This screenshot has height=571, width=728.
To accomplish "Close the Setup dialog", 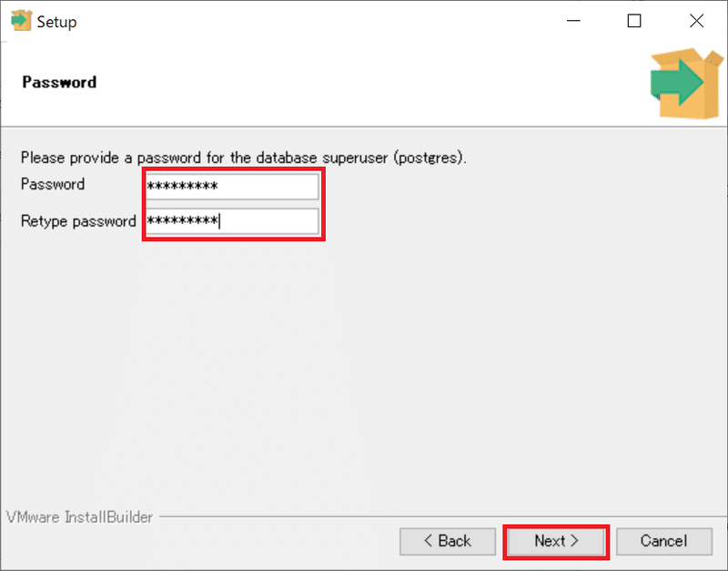I will coord(696,22).
